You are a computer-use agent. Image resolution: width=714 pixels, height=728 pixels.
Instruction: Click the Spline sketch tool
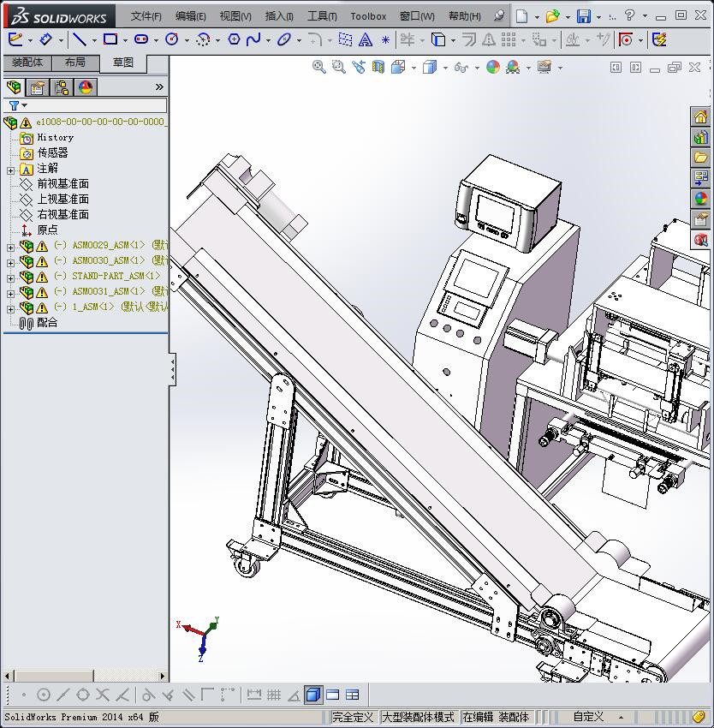pyautogui.click(x=253, y=39)
